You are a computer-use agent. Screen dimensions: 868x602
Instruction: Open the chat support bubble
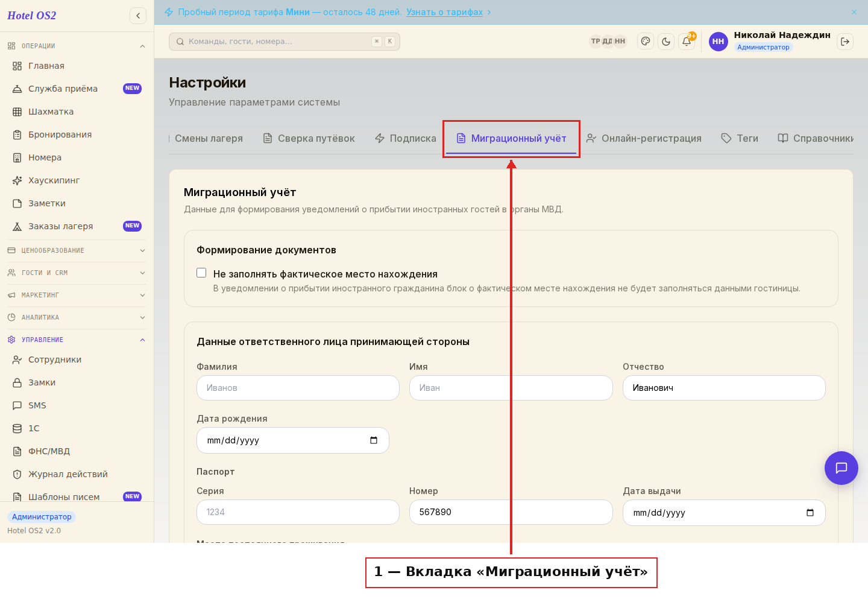[841, 468]
